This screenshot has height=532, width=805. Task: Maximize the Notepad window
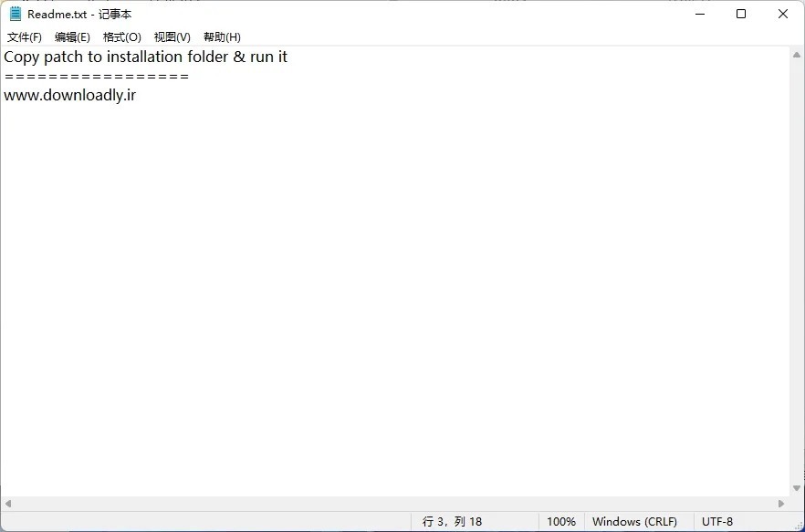741,14
